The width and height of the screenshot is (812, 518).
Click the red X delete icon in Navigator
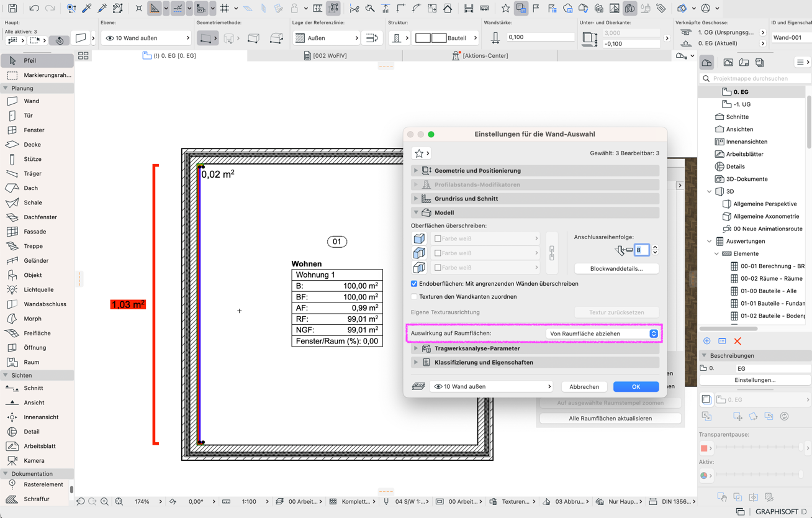(738, 341)
